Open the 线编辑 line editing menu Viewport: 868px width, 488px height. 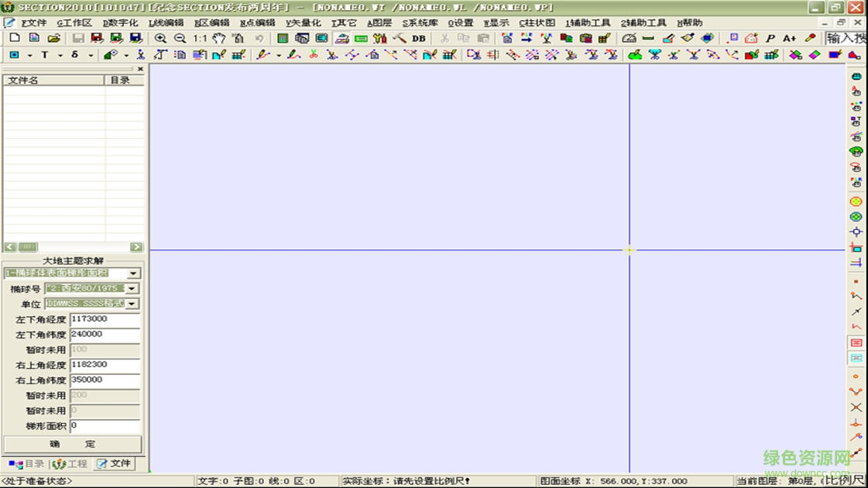pyautogui.click(x=166, y=22)
